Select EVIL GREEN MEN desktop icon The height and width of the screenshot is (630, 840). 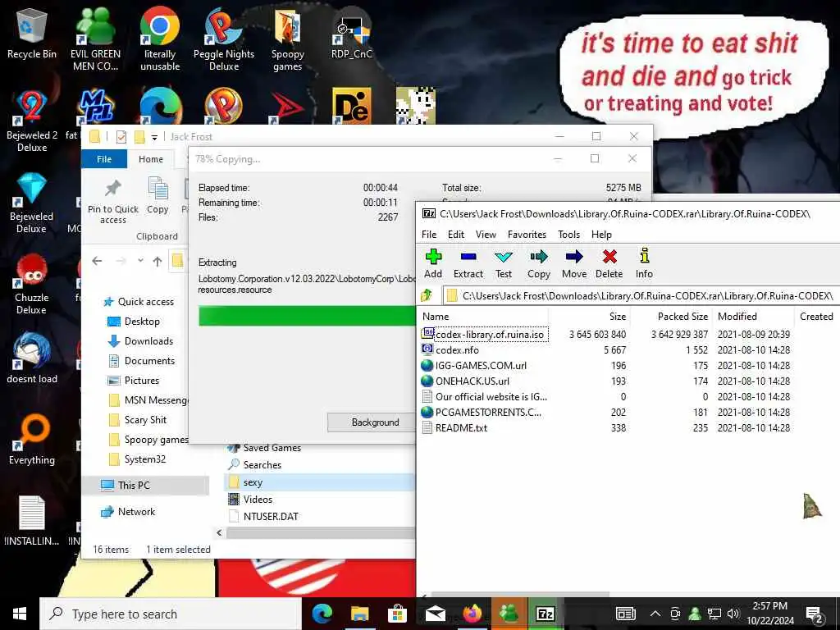point(95,39)
